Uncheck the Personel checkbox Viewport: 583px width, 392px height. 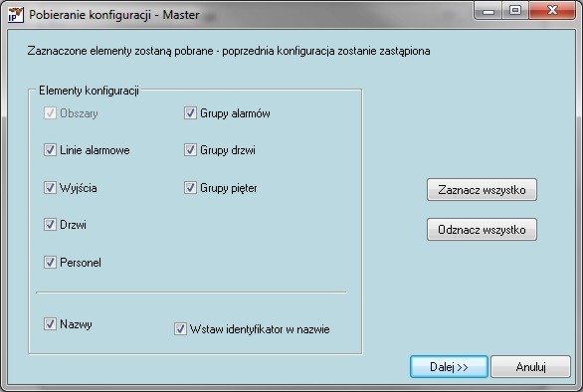pyautogui.click(x=50, y=263)
